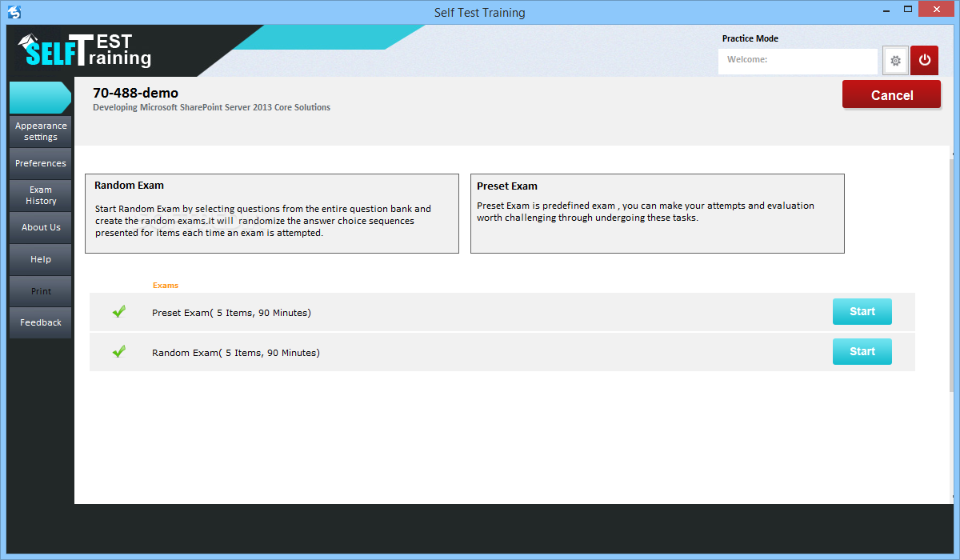The width and height of the screenshot is (960, 560).
Task: Click the Welcome input field
Action: coord(798,61)
